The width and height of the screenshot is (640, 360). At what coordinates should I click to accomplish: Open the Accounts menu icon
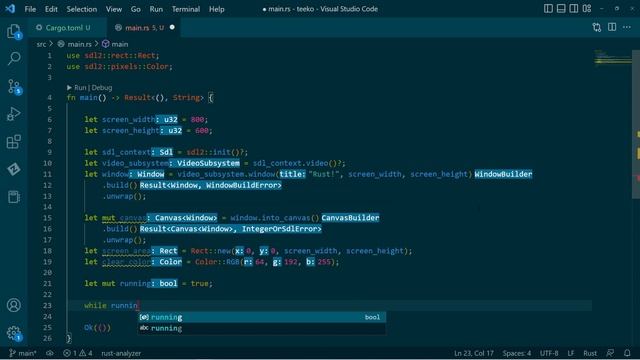click(14, 305)
